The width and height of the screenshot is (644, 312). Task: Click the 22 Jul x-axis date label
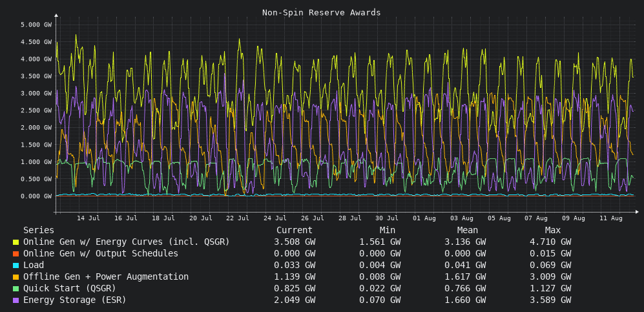click(x=238, y=218)
